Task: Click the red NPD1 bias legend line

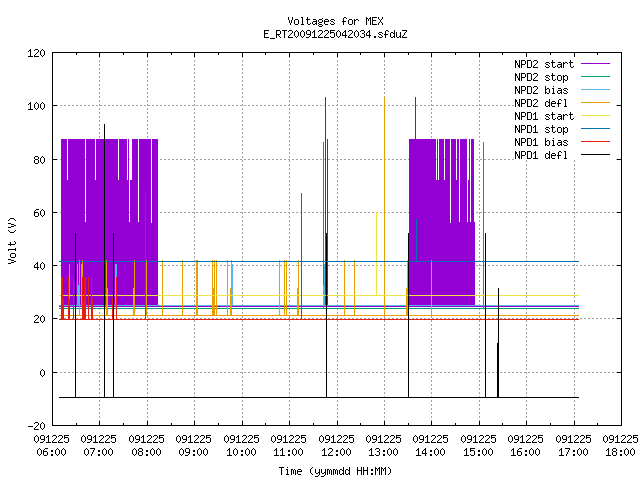Action: 595,142
